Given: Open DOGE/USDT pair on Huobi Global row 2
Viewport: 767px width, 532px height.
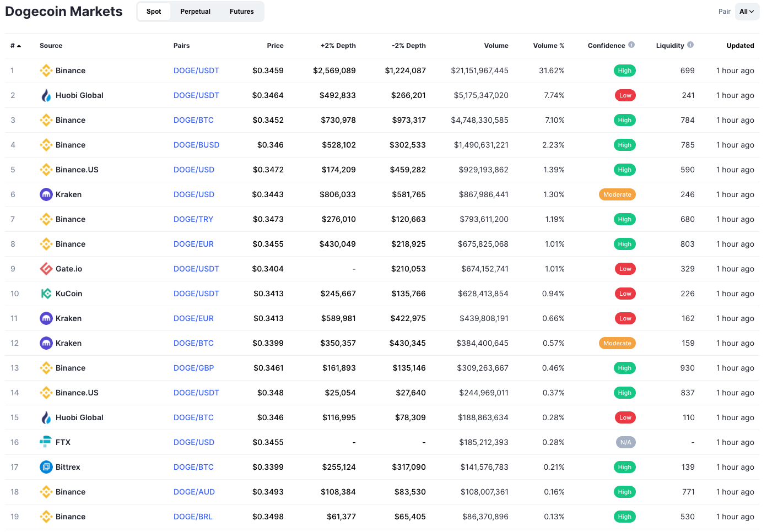Looking at the screenshot, I should click(196, 95).
